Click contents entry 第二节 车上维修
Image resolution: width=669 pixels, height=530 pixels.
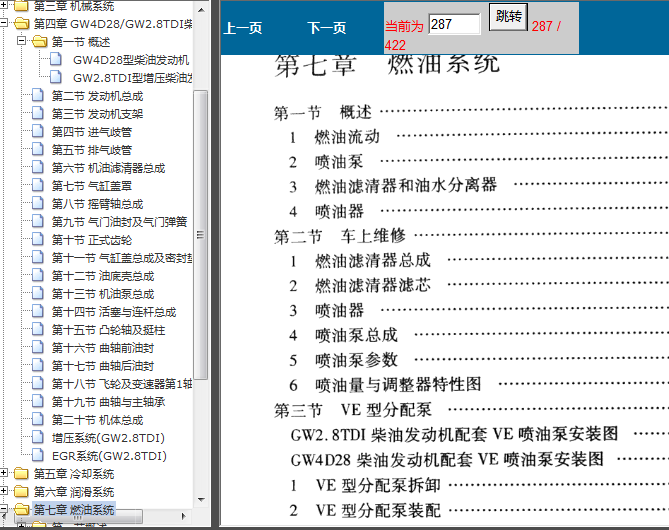[340, 236]
